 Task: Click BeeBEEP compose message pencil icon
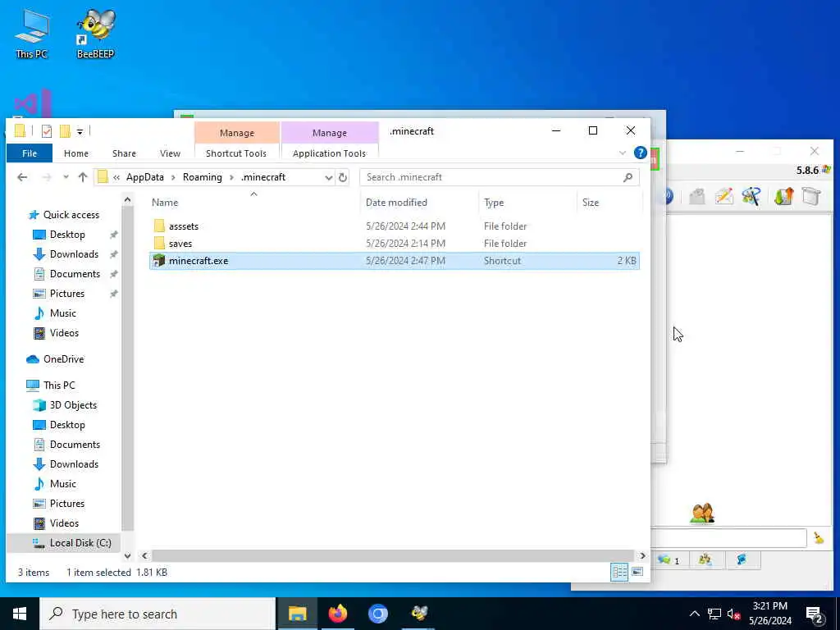pyautogui.click(x=724, y=196)
